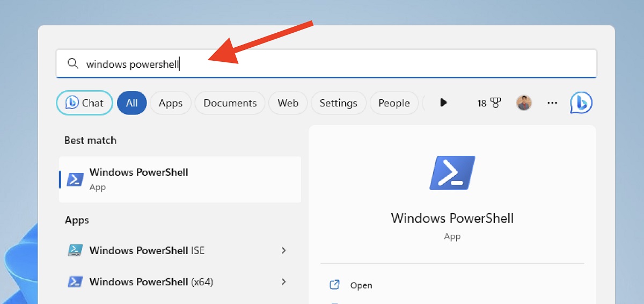Switch to the People filter
This screenshot has height=304, width=644.
(x=394, y=103)
